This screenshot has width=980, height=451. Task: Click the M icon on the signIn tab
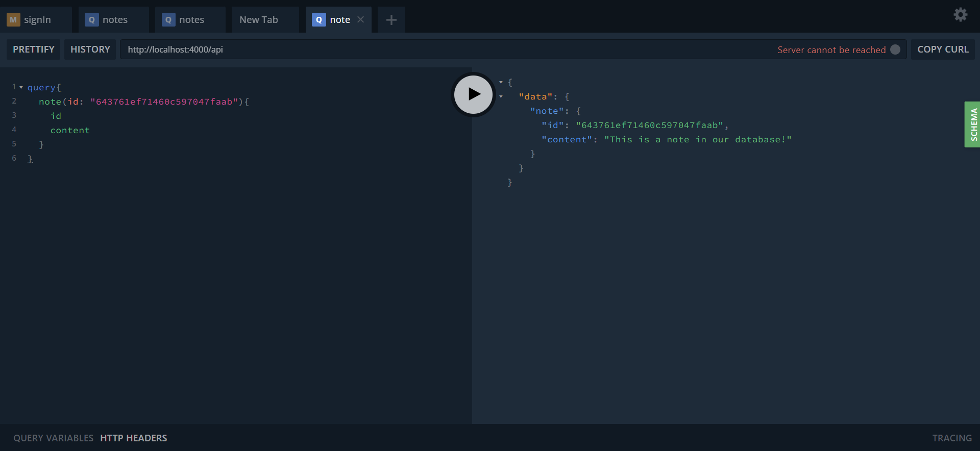[x=13, y=20]
